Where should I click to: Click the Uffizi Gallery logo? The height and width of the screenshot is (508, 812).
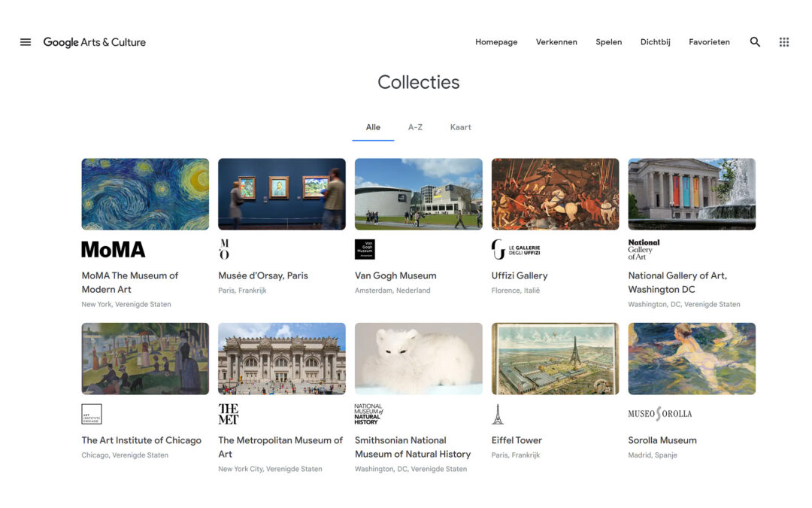516,249
